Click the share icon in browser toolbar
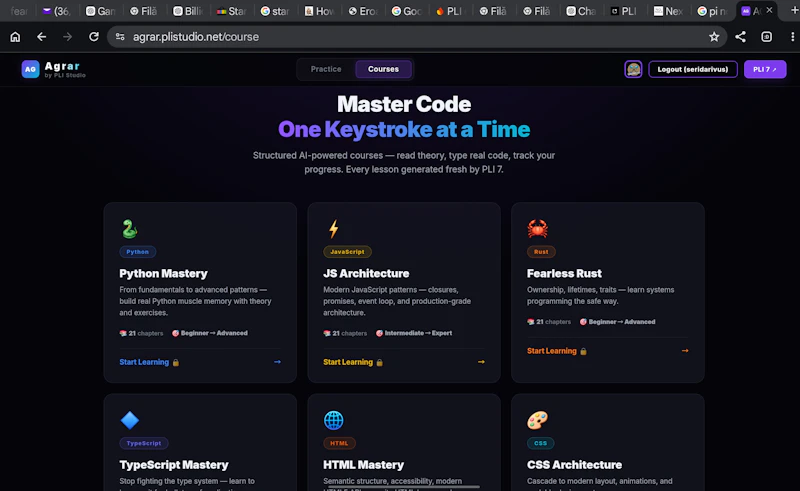This screenshot has width=800, height=491. click(740, 37)
